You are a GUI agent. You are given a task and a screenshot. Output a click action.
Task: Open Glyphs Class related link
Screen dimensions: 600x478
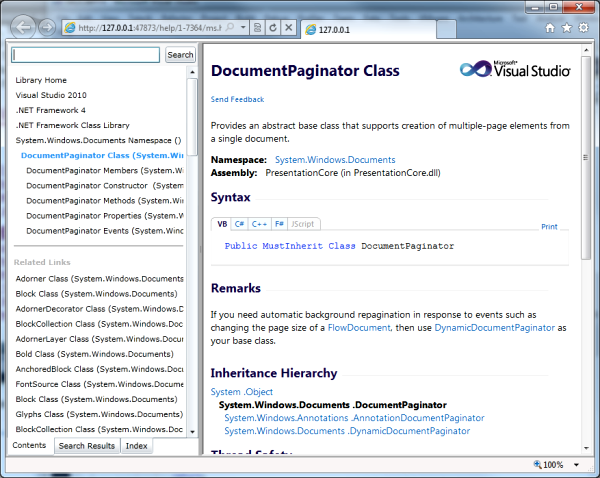[x=99, y=414]
